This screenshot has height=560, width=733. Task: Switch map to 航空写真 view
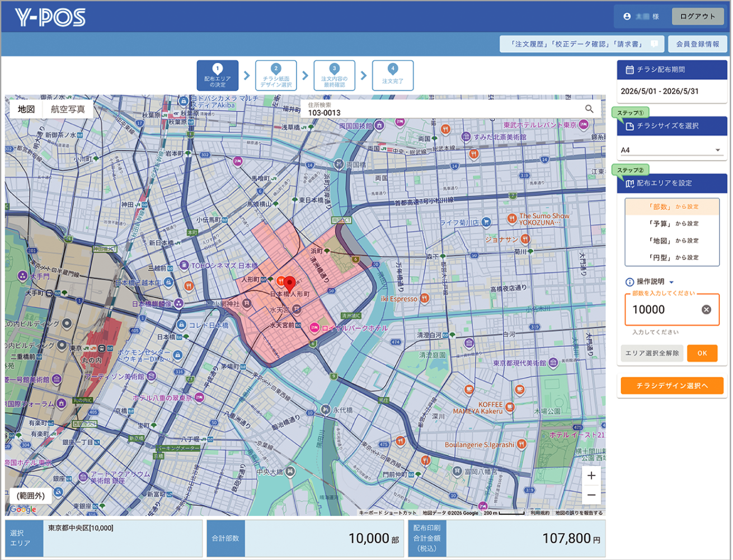click(x=68, y=109)
